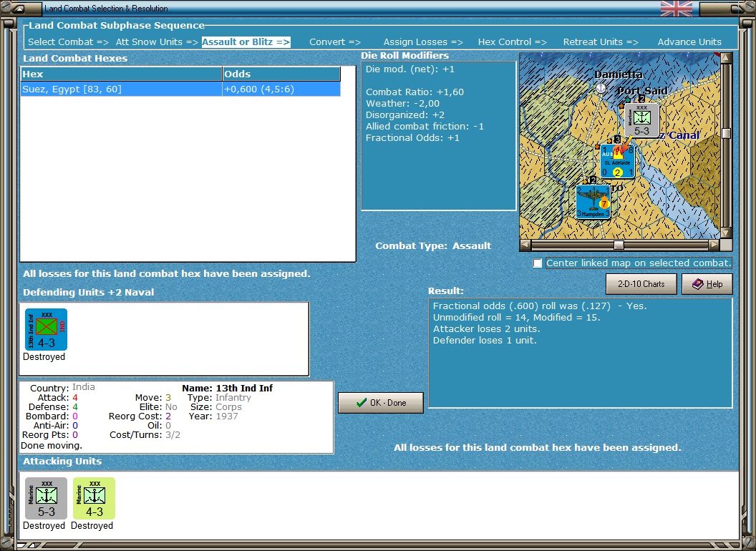
Task: Click the Defender loses 1 unit result line
Action: (485, 341)
